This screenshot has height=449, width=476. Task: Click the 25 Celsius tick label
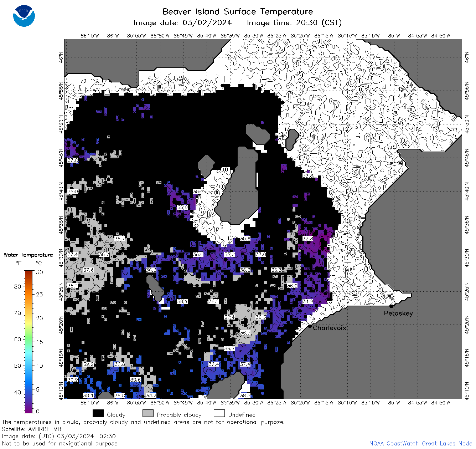pyautogui.click(x=40, y=294)
